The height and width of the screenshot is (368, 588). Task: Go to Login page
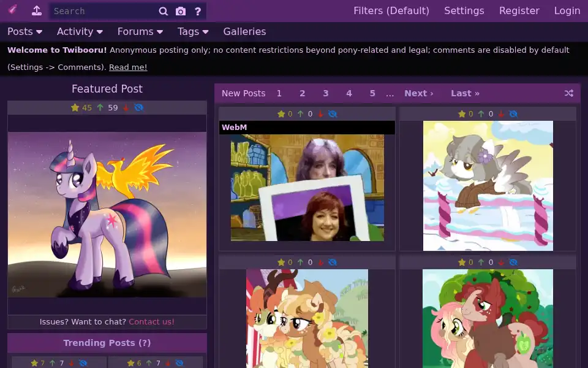[x=567, y=11]
